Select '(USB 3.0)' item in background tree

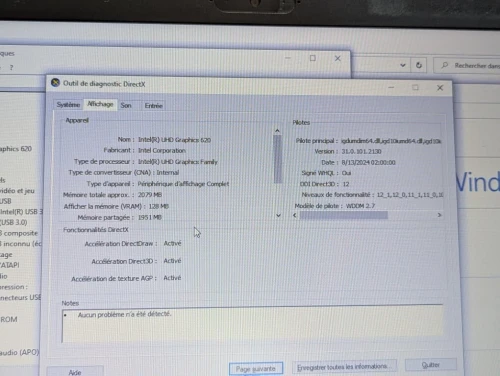(x=14, y=222)
